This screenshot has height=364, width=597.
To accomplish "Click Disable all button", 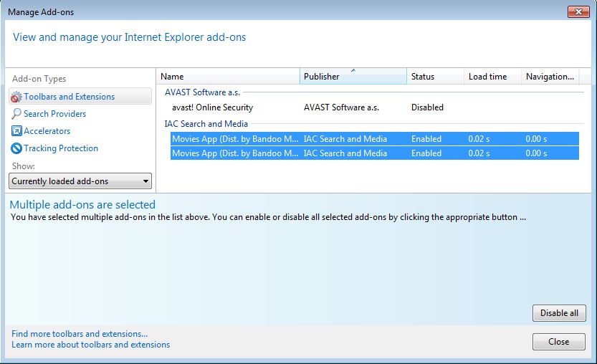I will (x=559, y=313).
